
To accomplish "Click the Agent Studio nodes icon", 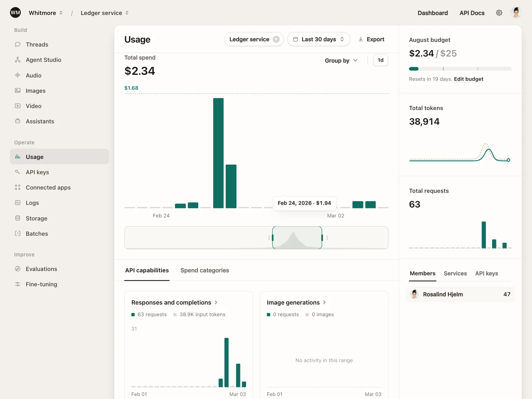I will point(18,60).
